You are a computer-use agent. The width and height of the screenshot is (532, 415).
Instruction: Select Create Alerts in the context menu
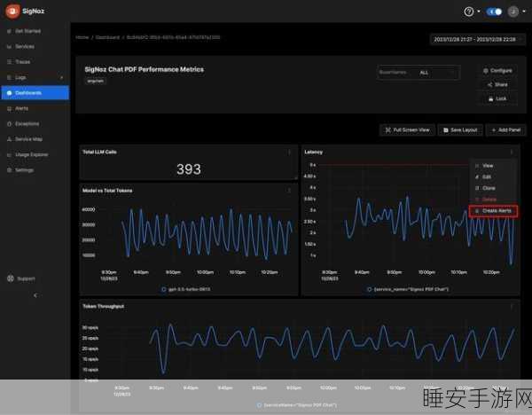pyautogui.click(x=493, y=211)
